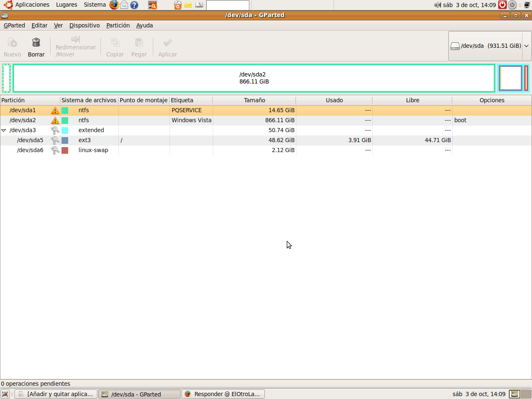This screenshot has width=532, height=399.
Task: Select the /dev/sda2 partition row
Action: point(266,120)
